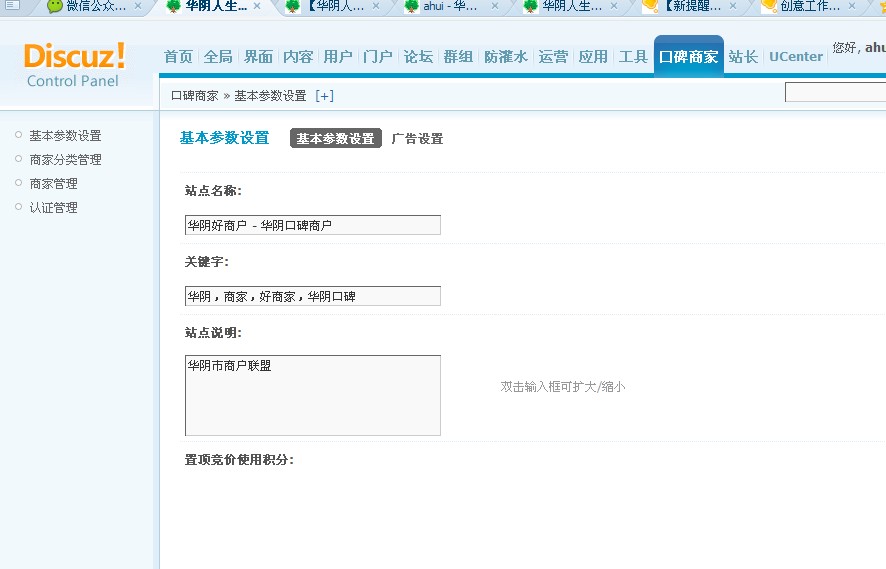The height and width of the screenshot is (569, 886).
Task: Close the 【新提醒 browser tab
Action: pos(733,6)
